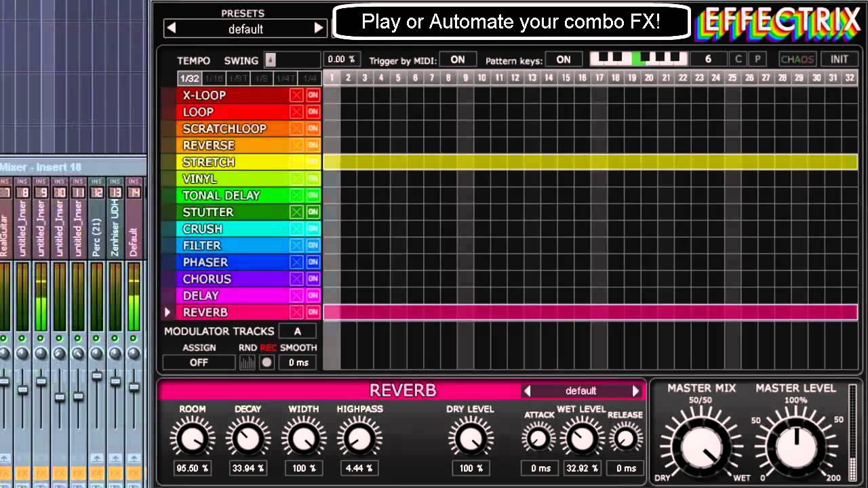This screenshot has height=488, width=868.
Task: Toggle Pattern keys ON switch
Action: [564, 60]
